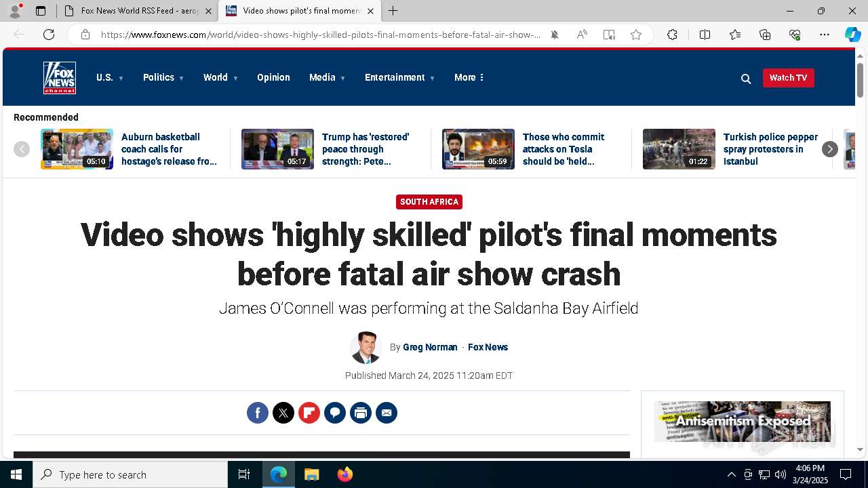Enter Immersive Reader mode

pos(609,35)
